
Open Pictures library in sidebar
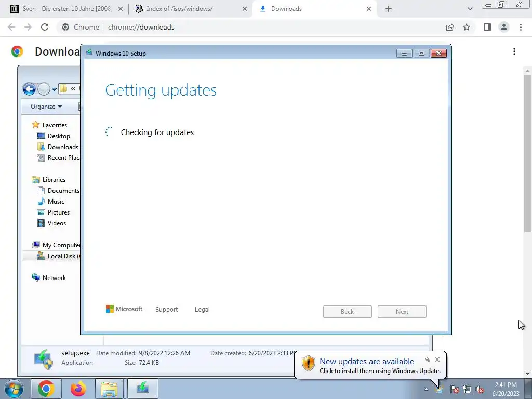tap(58, 212)
